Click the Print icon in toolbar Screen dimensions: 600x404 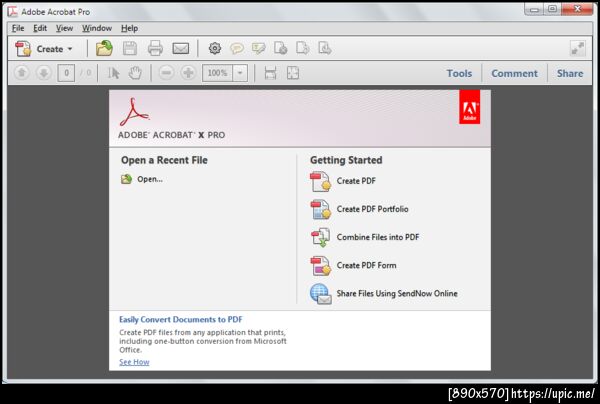tap(155, 49)
